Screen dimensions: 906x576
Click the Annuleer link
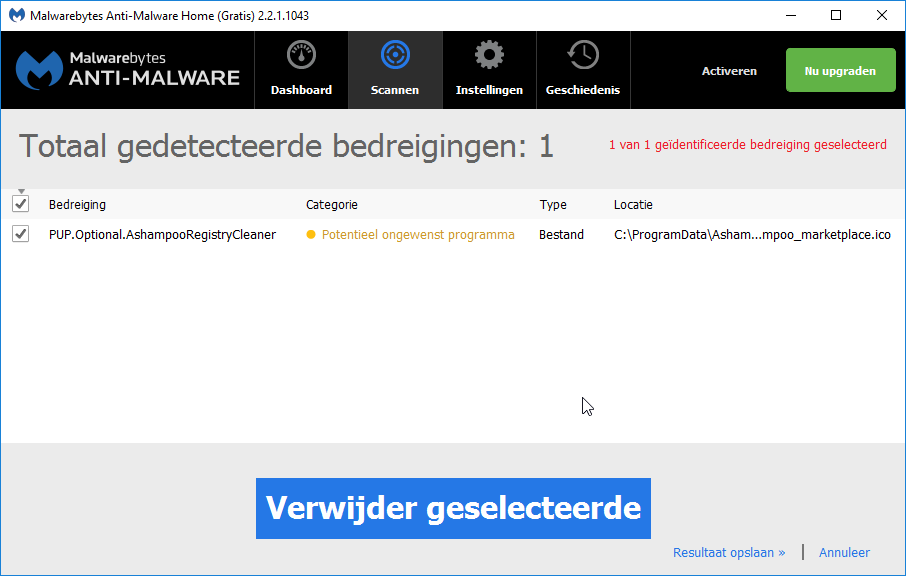click(843, 552)
